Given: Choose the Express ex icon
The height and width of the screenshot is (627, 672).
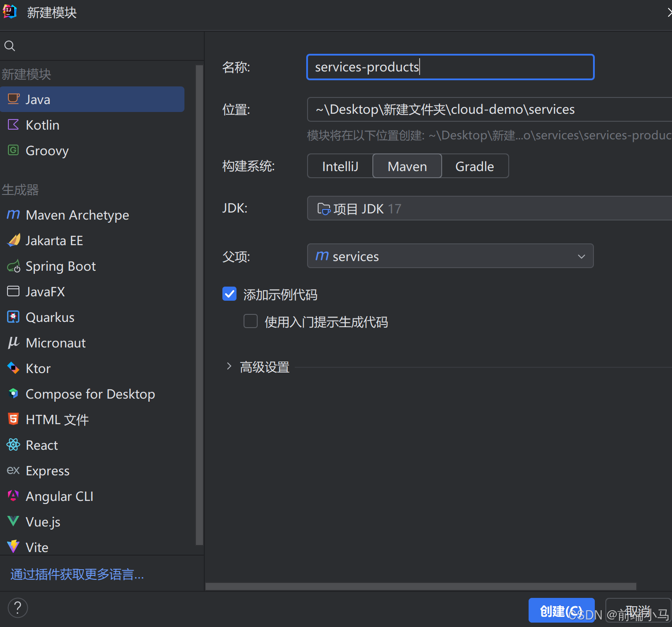Looking at the screenshot, I should (13, 470).
